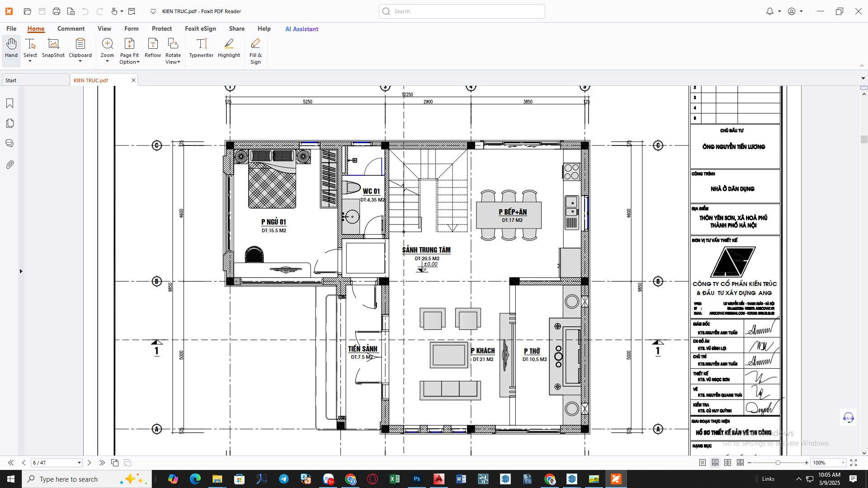Open the zoom percentage dropdown
Viewport: 868px width, 488px height.
coord(843,463)
